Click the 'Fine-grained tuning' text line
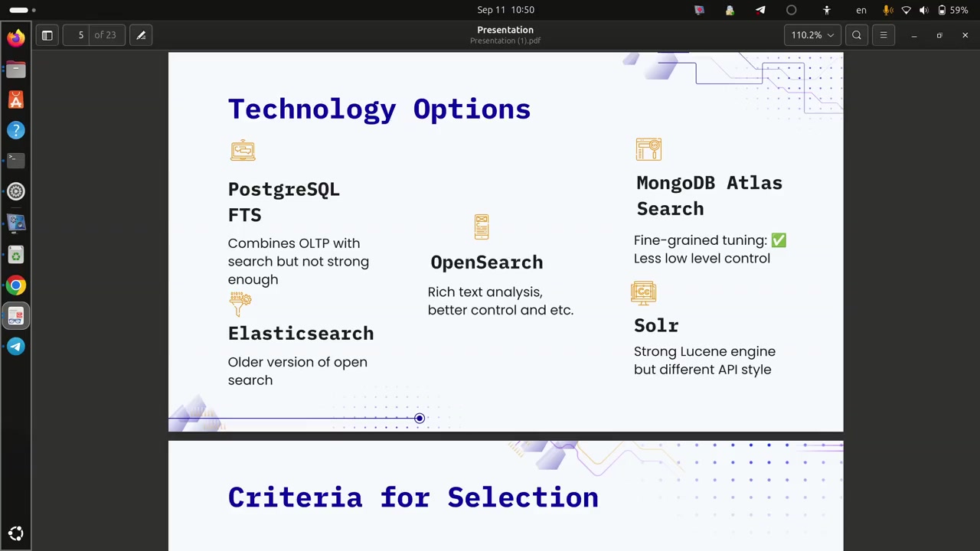This screenshot has height=551, width=980. point(710,240)
